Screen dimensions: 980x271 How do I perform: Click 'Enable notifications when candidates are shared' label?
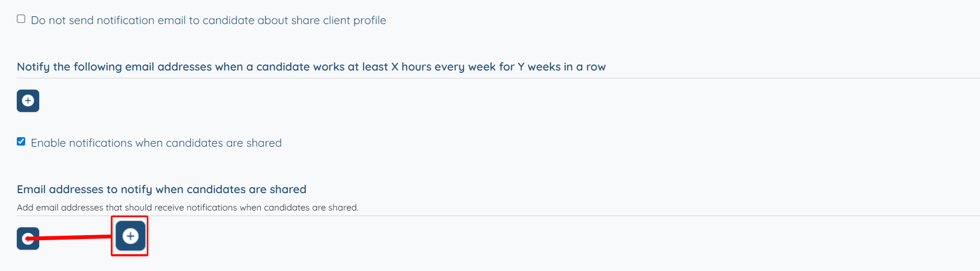[x=156, y=143]
